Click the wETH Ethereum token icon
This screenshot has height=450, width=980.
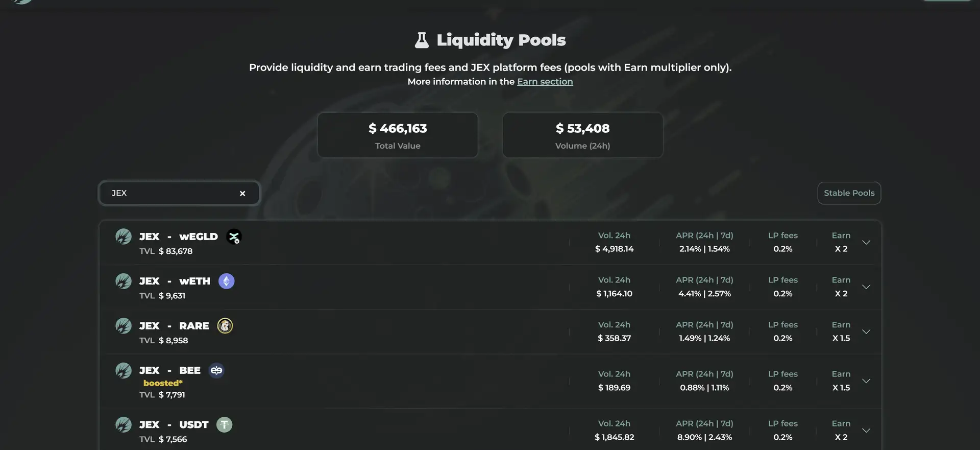click(227, 281)
